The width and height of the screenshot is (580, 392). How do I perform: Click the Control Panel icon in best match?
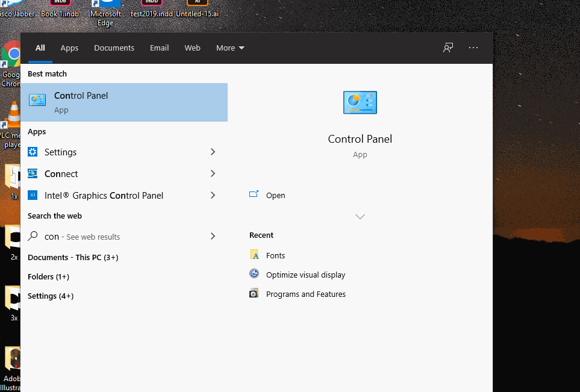tap(37, 100)
